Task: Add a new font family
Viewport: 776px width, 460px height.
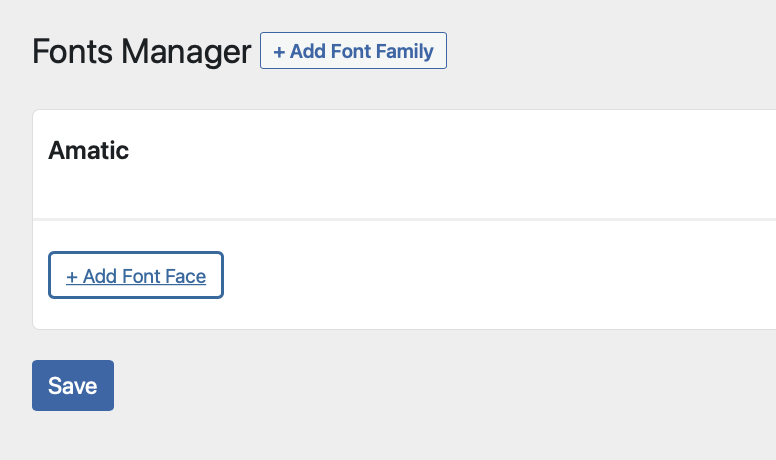Action: [353, 51]
